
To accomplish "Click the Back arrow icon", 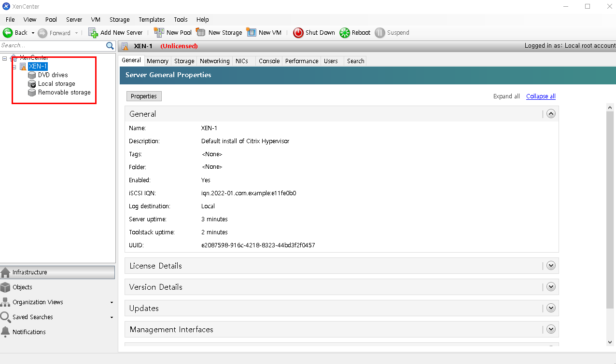I will pyautogui.click(x=7, y=33).
